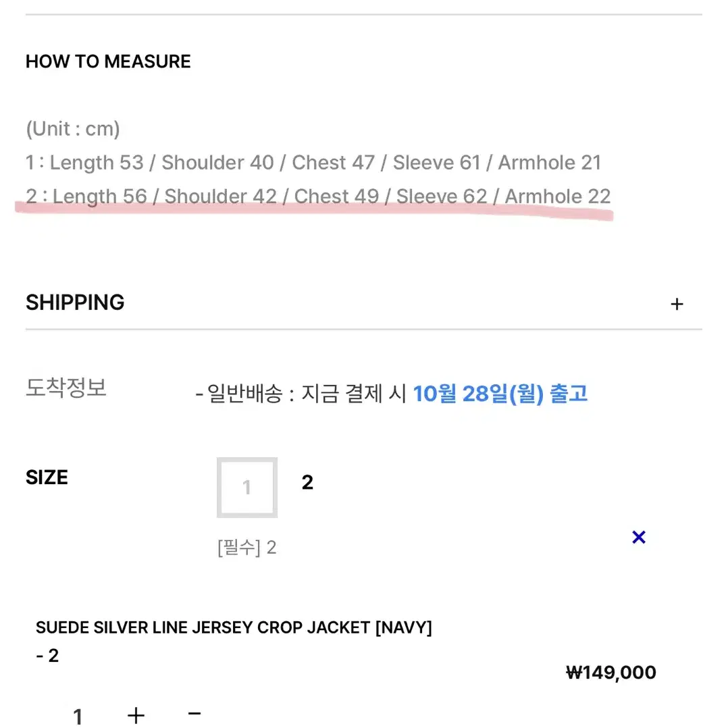Click the selected option '- 2' text
Screen dimensions: 728x728
pos(47,656)
